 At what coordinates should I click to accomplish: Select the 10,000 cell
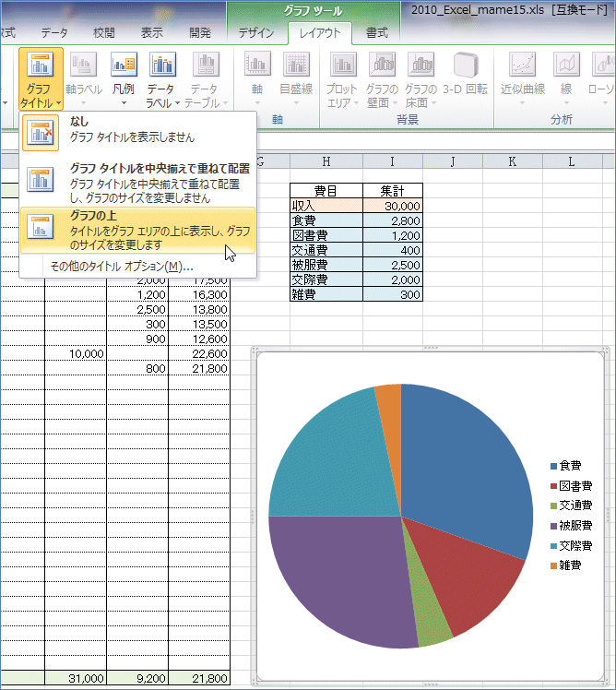coord(76,354)
